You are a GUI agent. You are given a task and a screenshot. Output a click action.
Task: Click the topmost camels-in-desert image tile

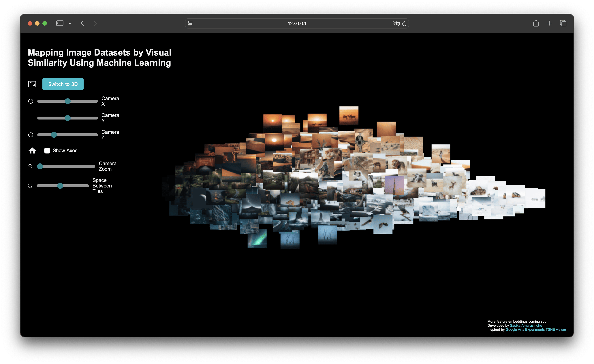click(x=349, y=116)
